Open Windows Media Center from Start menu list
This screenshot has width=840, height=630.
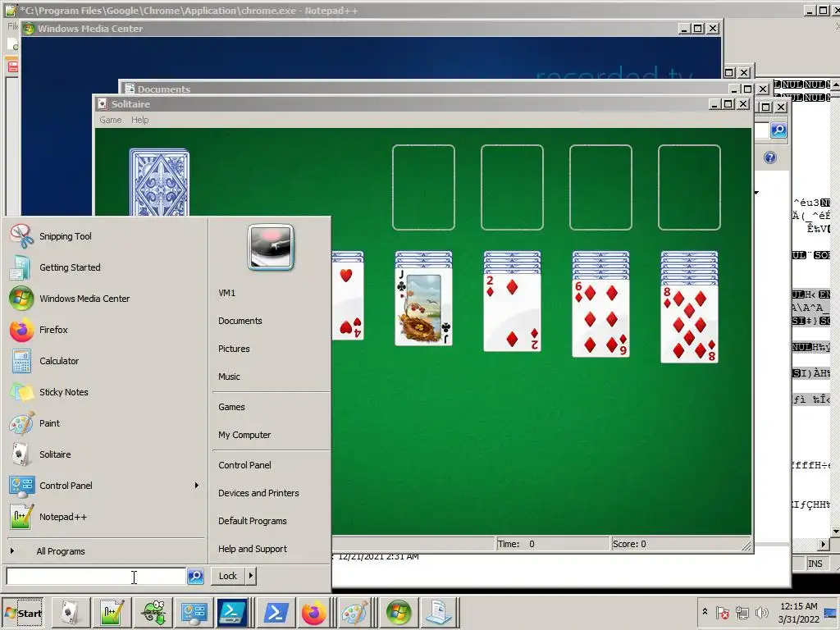(84, 299)
